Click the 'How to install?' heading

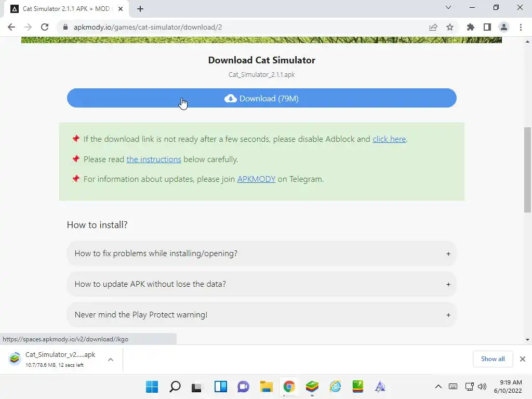coord(97,225)
